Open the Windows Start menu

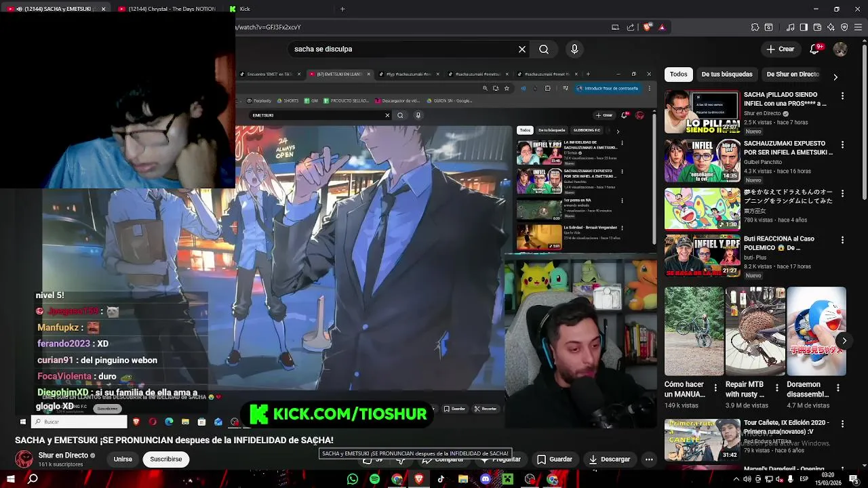10,479
